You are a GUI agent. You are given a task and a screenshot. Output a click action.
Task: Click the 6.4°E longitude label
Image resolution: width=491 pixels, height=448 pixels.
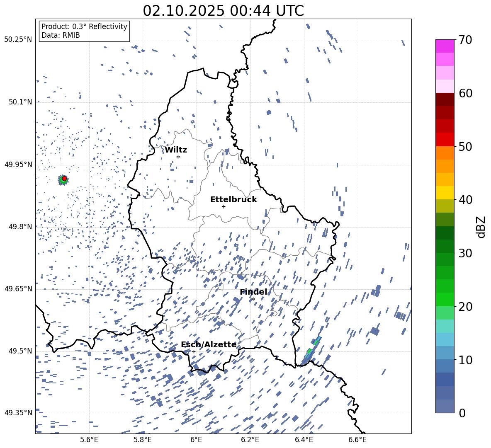(304, 440)
